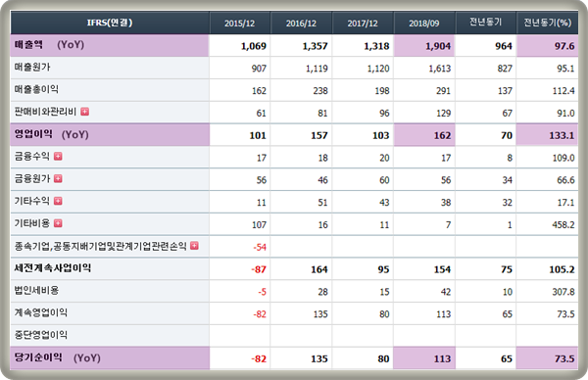Image resolution: width=588 pixels, height=380 pixels.
Task: Click the 162 operating profit for 2018/09
Action: [442, 136]
